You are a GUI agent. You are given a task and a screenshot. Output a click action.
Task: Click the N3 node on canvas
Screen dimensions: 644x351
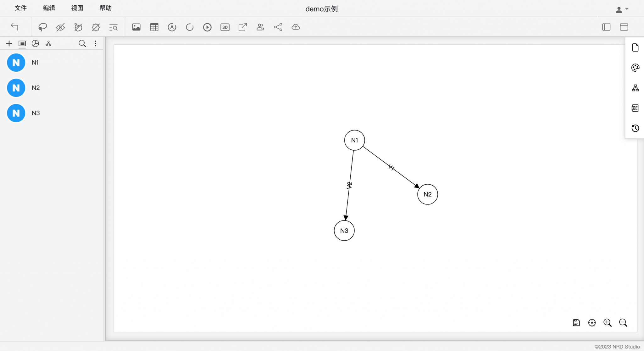[344, 231]
